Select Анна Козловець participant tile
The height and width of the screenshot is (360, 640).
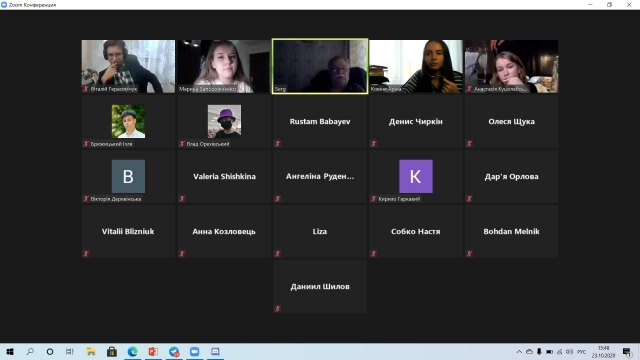coord(224,231)
